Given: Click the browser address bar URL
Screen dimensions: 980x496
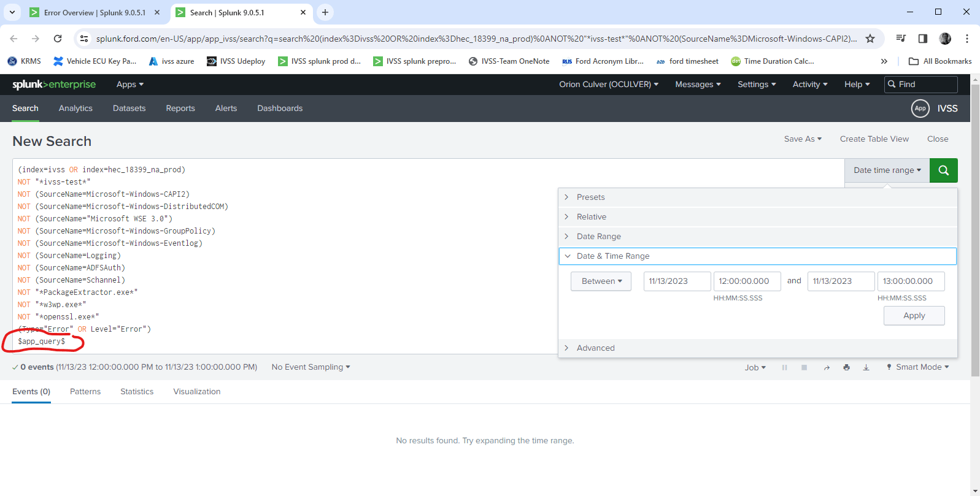Looking at the screenshot, I should click(x=476, y=39).
